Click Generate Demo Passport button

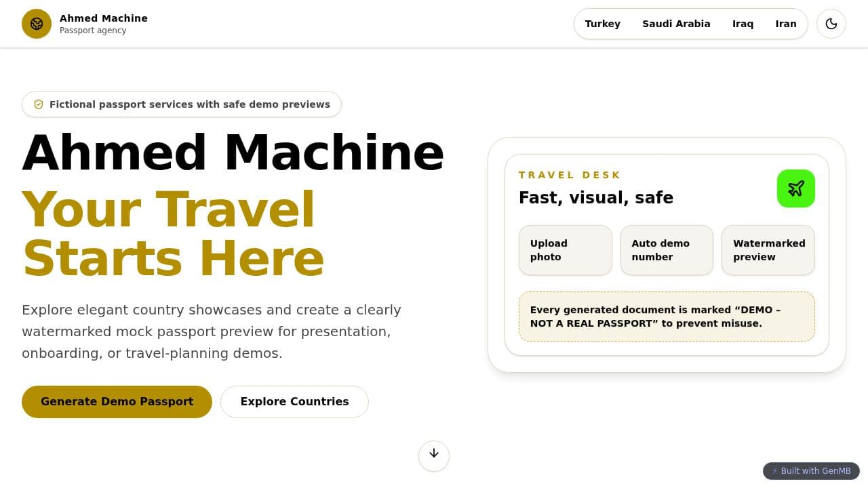(x=117, y=402)
